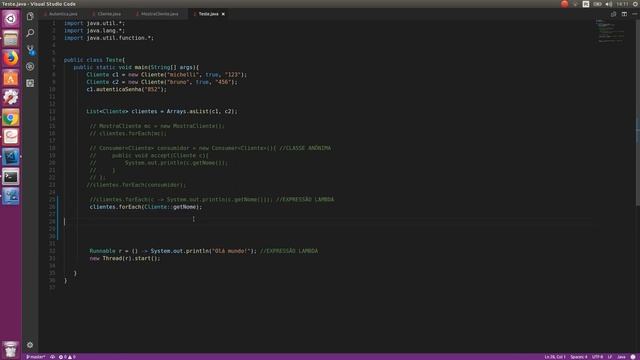The width and height of the screenshot is (640, 360).
Task: Launch Google Chrome from the dock
Action: [11, 118]
